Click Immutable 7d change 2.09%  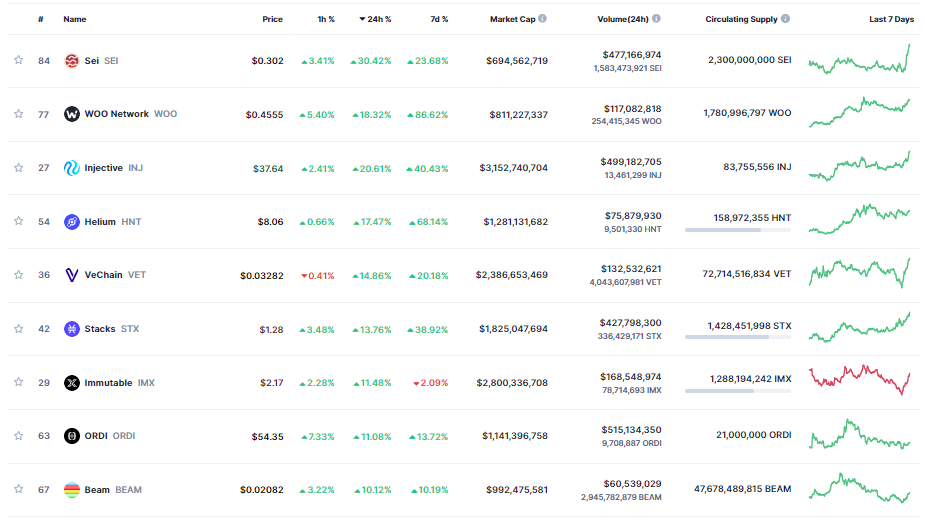click(431, 383)
